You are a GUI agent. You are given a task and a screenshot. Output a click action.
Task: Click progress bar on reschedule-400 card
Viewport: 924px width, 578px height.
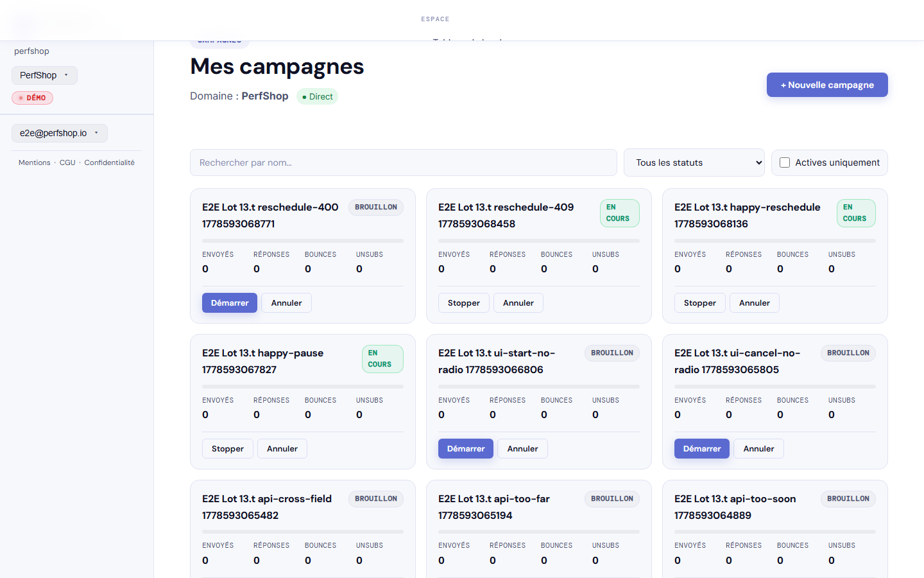(x=303, y=241)
